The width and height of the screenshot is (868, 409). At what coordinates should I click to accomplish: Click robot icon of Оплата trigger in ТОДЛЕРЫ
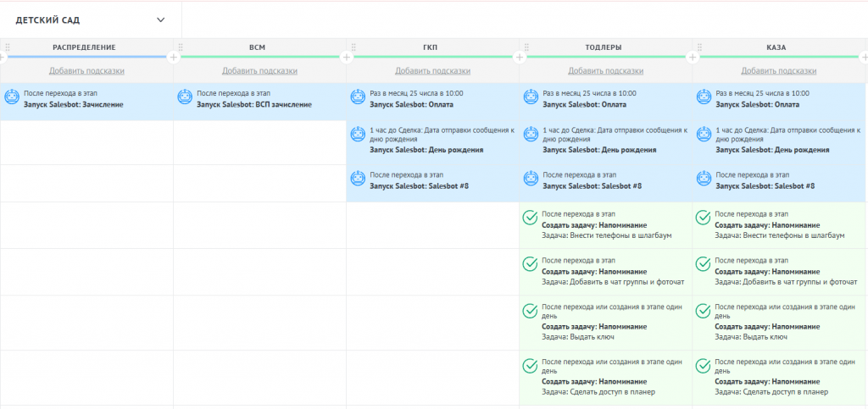pyautogui.click(x=531, y=97)
